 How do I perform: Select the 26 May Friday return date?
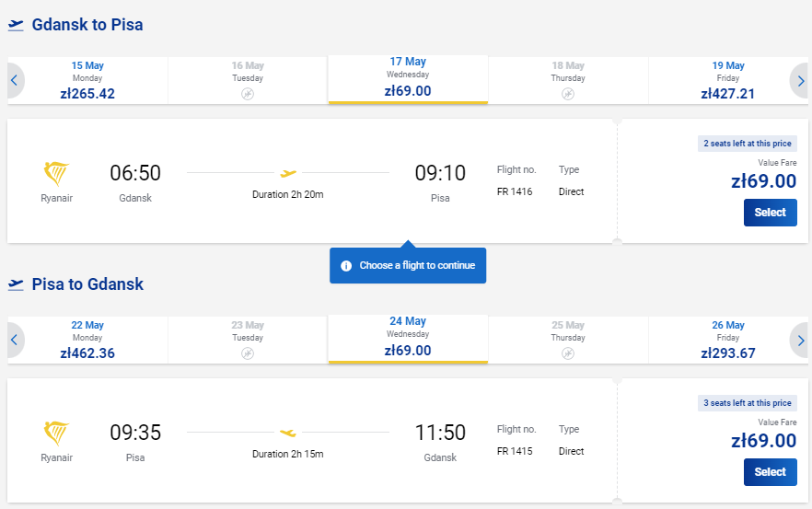727,341
